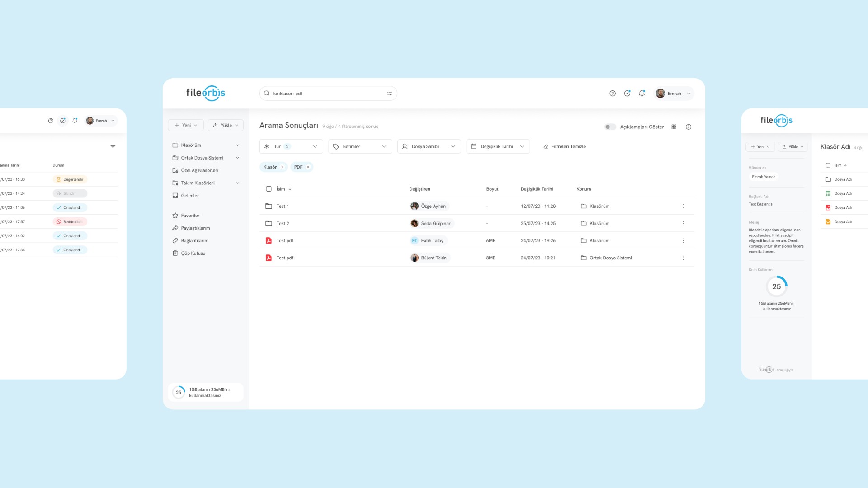Open the Tür filter dropdown
868x488 pixels.
tap(291, 146)
